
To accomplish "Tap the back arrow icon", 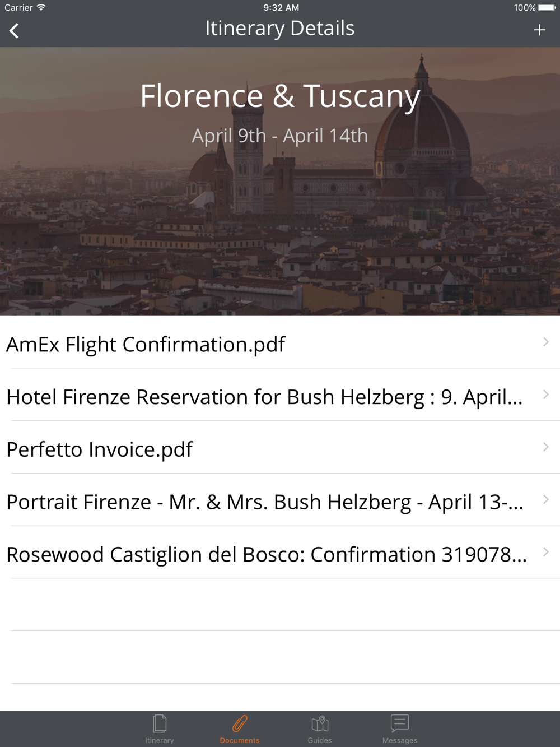I will [x=15, y=30].
